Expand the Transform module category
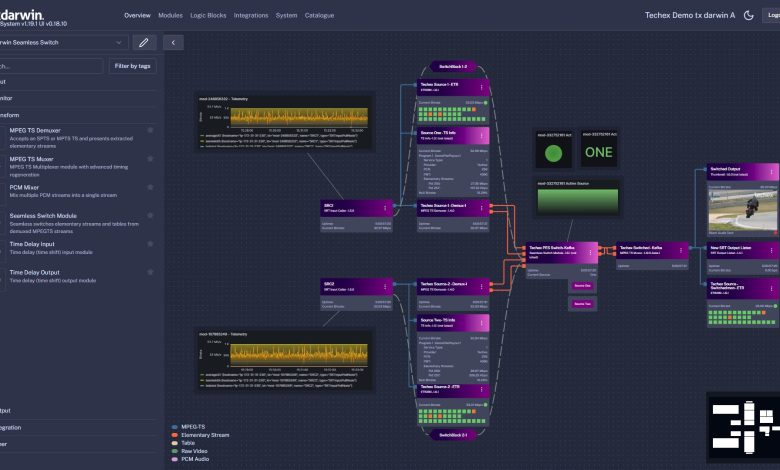The height and width of the screenshot is (470, 780). 20,116
